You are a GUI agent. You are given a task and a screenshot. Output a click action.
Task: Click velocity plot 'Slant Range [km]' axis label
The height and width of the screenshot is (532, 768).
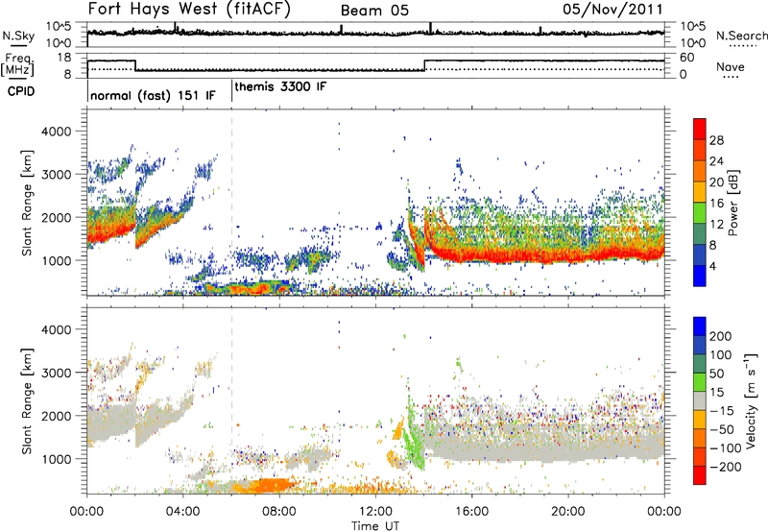coord(27,401)
